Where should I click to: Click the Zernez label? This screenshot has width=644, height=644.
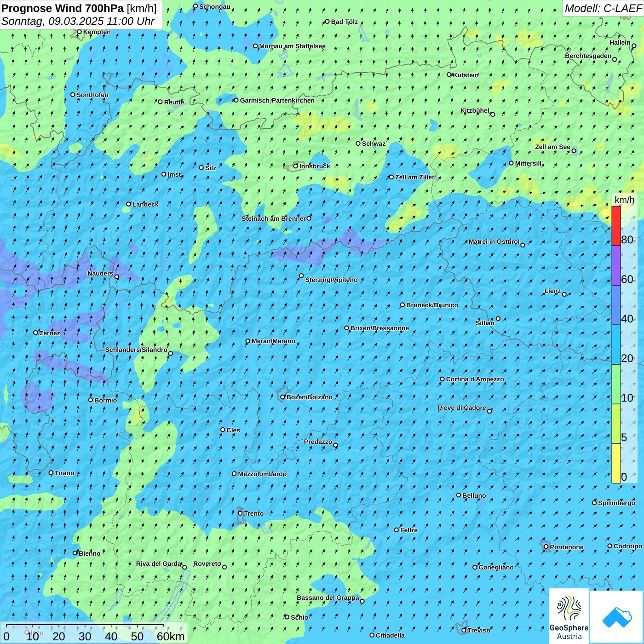click(x=50, y=333)
